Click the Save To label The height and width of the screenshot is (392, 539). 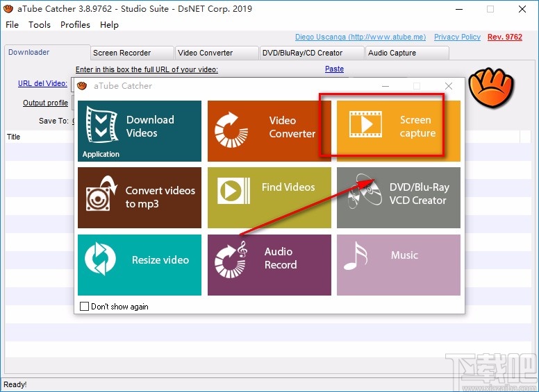point(53,121)
